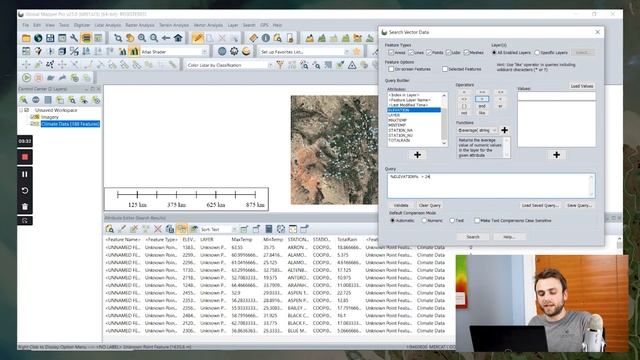Click the Save Workspace floppy icon
Image resolution: width=640 pixels, height=360 pixels.
click(x=50, y=38)
